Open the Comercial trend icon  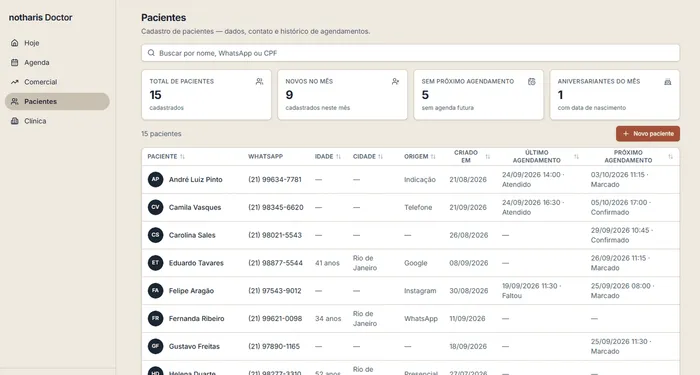pyautogui.click(x=15, y=82)
